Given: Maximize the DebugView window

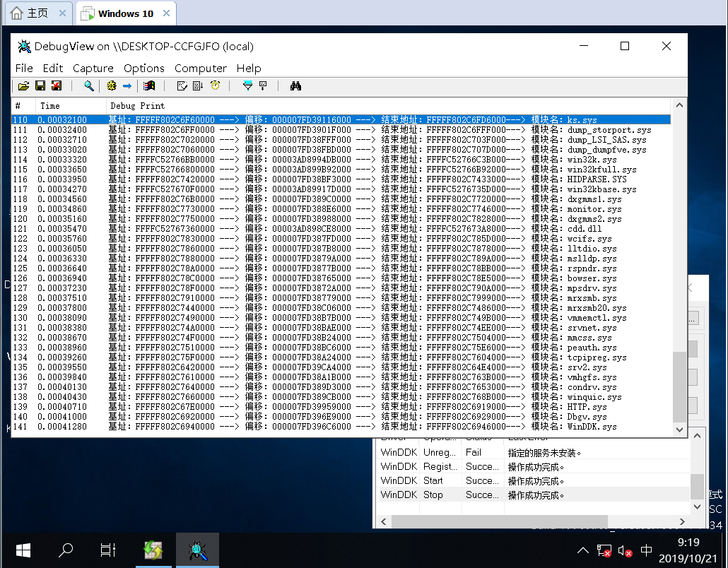Looking at the screenshot, I should pyautogui.click(x=625, y=46).
